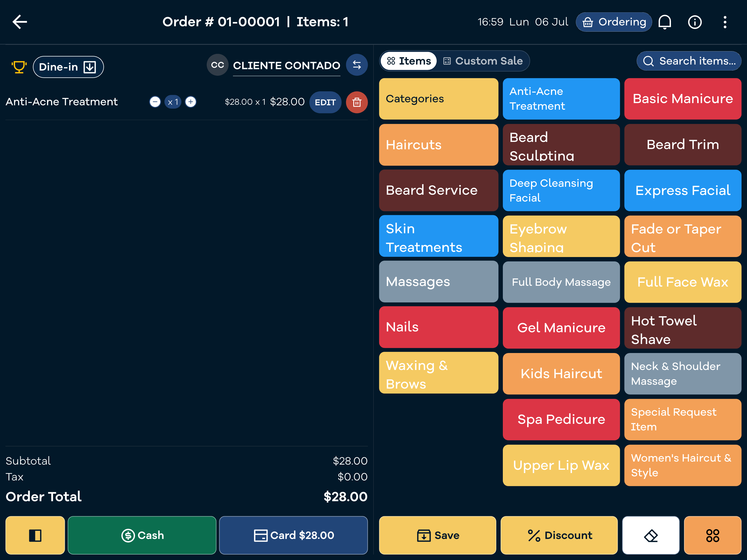Open the Dine-in order type dropdown
Screen dimensions: 747x560
68,67
